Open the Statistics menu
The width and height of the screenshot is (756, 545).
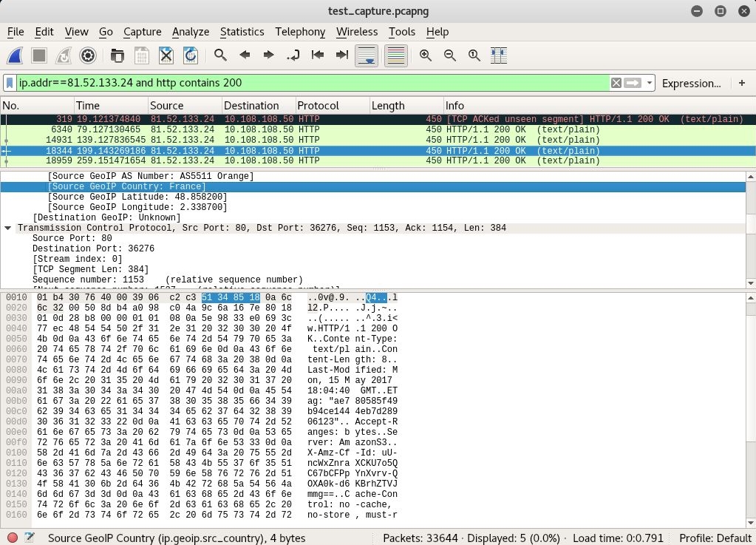[242, 32]
